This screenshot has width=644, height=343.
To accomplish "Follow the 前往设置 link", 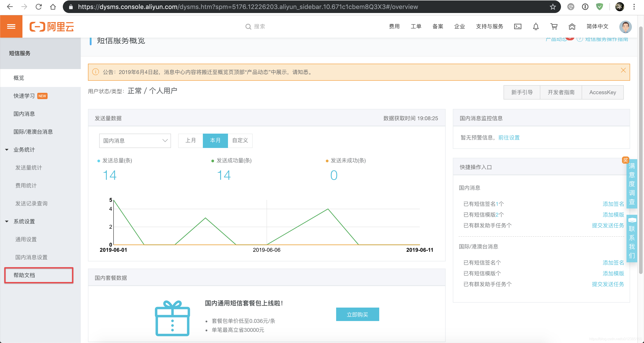I will [509, 138].
